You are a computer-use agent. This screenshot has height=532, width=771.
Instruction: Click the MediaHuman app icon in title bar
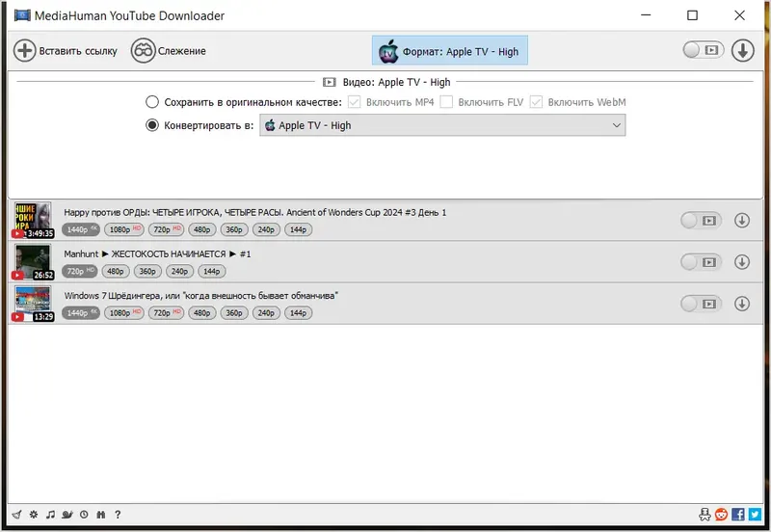pos(22,15)
